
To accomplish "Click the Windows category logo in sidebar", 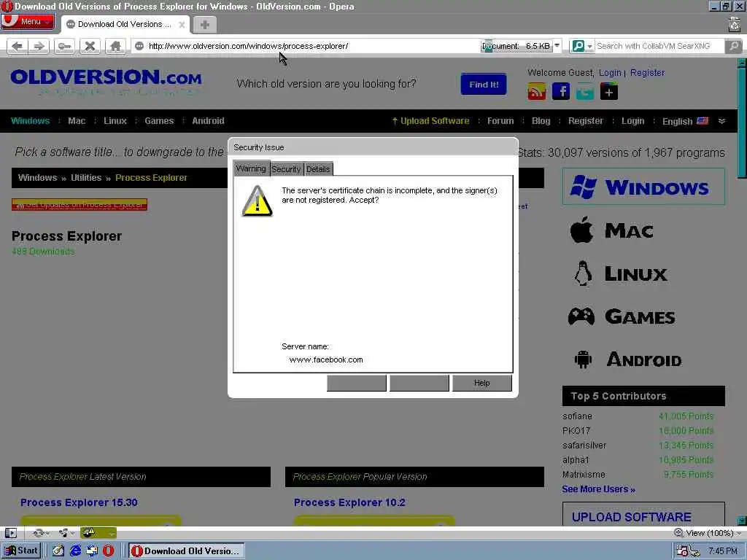I will pos(643,187).
